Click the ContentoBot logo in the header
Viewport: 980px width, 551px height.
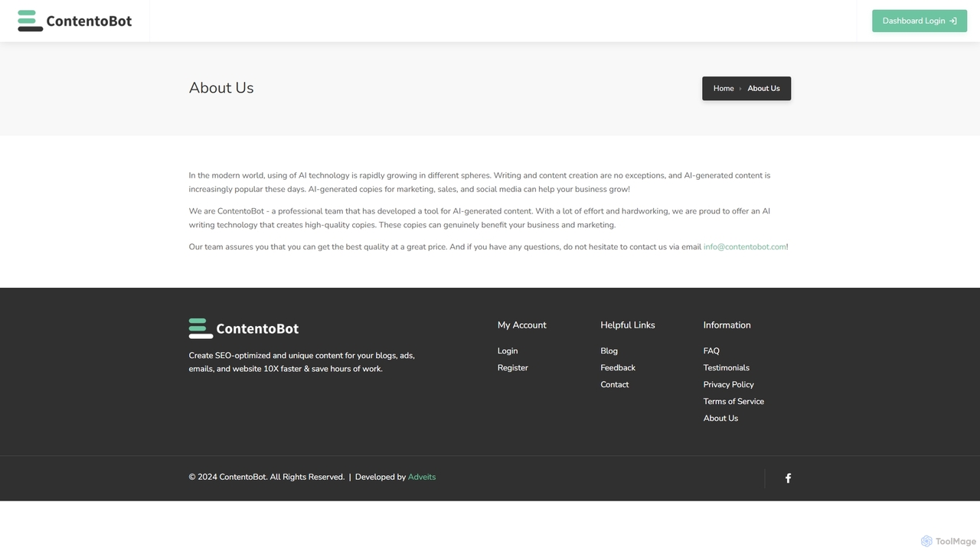pos(74,21)
